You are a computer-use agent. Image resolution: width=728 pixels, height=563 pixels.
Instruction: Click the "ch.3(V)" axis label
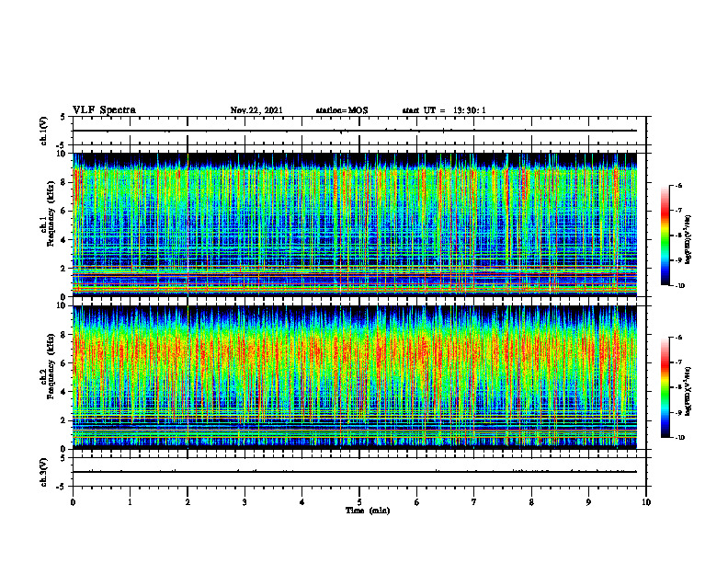pyautogui.click(x=44, y=472)
